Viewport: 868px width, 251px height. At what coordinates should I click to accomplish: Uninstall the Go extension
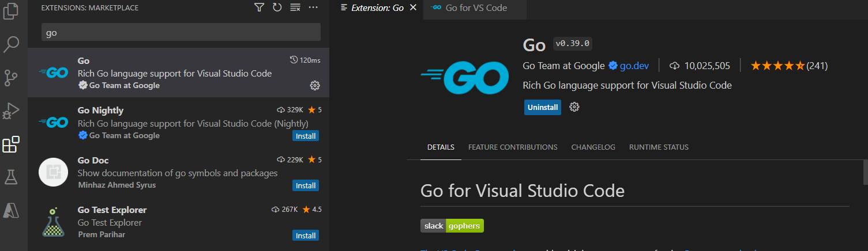pyautogui.click(x=543, y=107)
